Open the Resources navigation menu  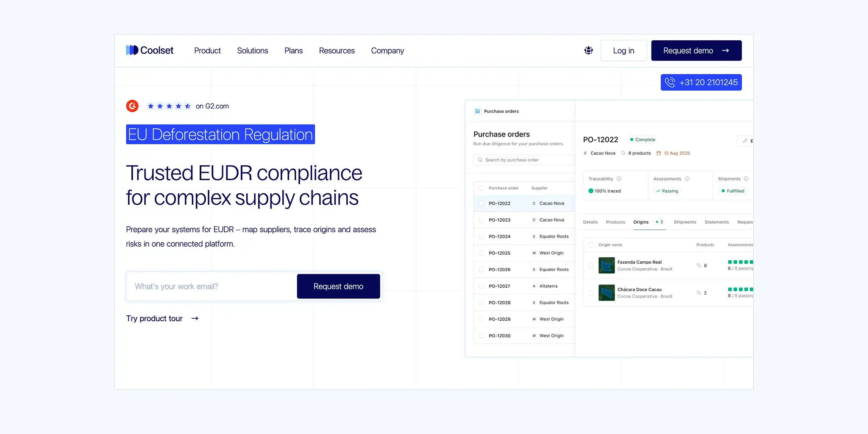[337, 50]
